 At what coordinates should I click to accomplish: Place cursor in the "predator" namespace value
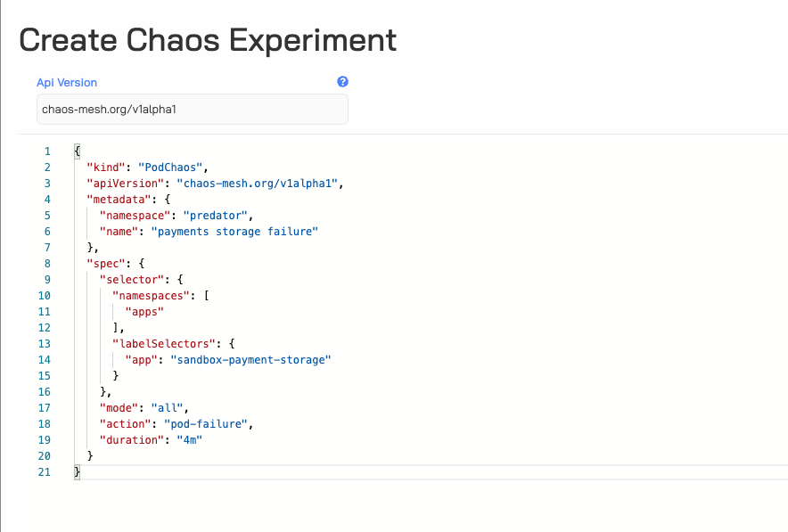pos(215,216)
